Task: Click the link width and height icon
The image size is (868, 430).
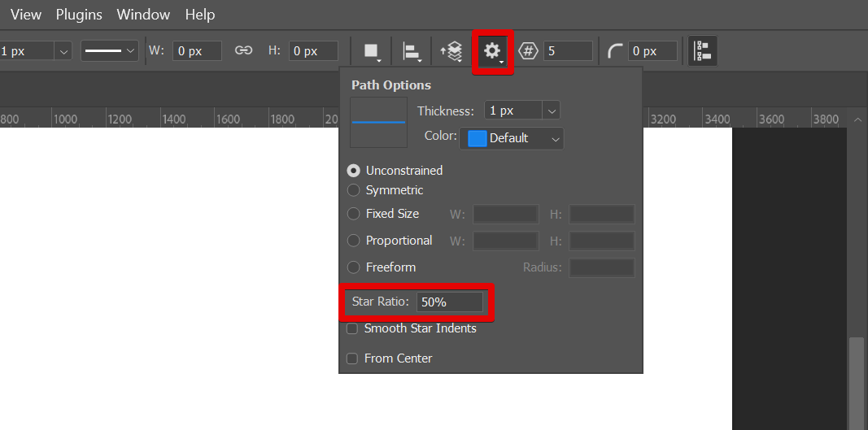Action: point(243,50)
